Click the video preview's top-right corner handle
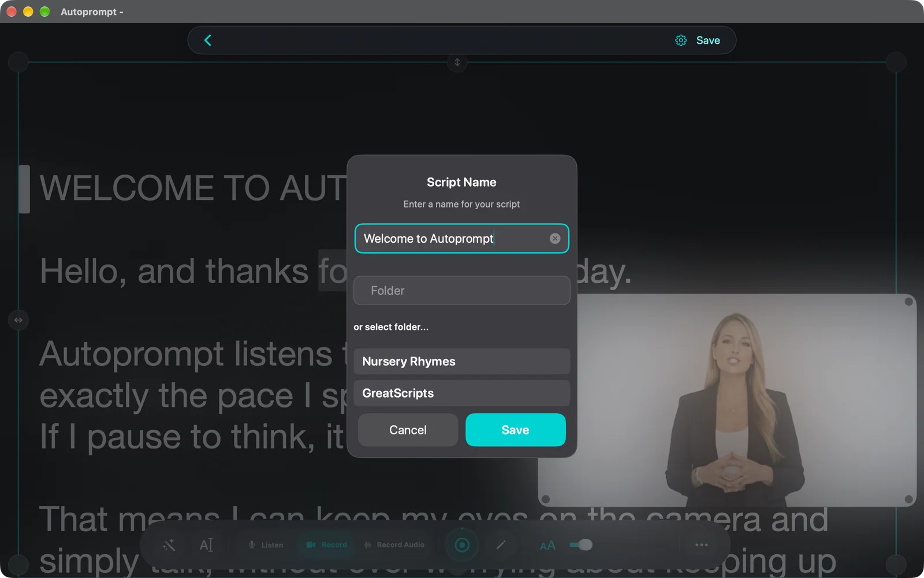This screenshot has width=924, height=578. [x=908, y=302]
